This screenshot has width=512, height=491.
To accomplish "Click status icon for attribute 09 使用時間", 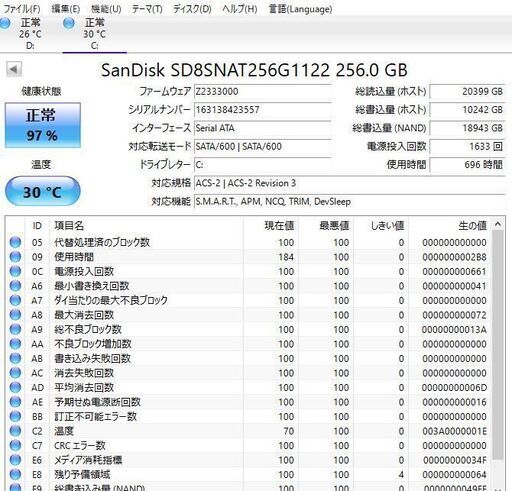I will (15, 257).
